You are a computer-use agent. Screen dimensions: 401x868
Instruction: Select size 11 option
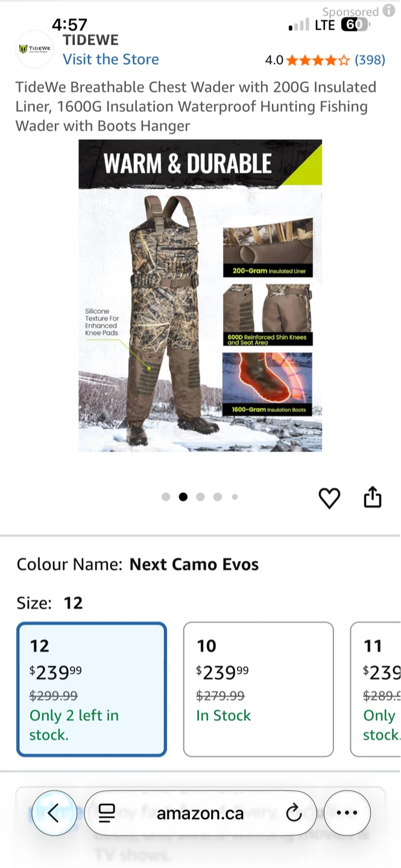[375, 689]
